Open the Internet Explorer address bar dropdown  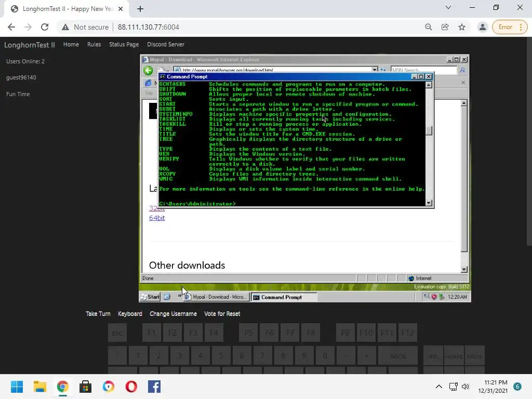pos(374,70)
